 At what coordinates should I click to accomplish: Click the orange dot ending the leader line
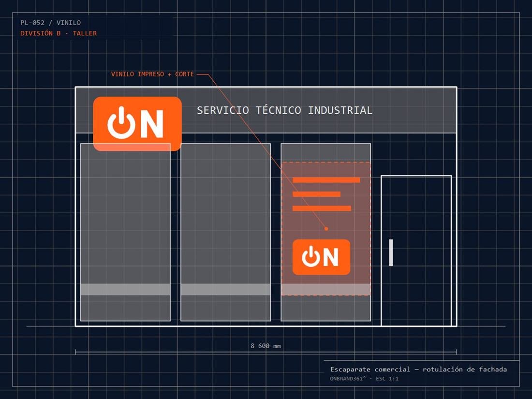click(326, 229)
